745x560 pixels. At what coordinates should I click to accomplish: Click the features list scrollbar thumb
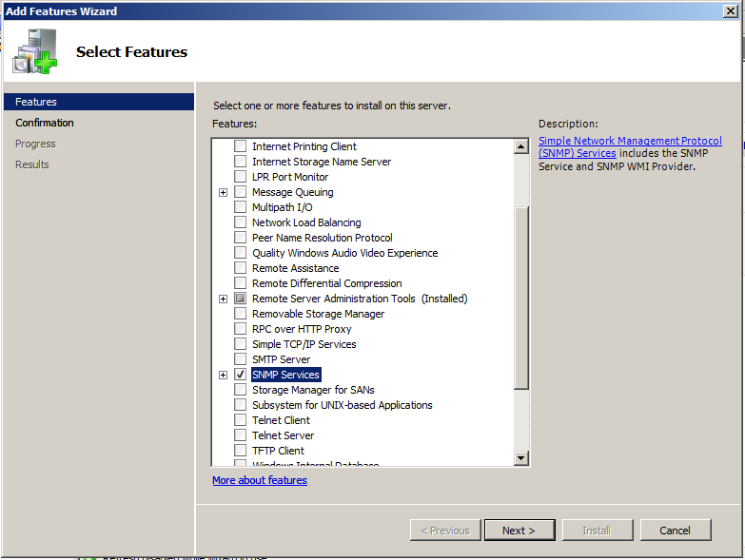(x=521, y=298)
